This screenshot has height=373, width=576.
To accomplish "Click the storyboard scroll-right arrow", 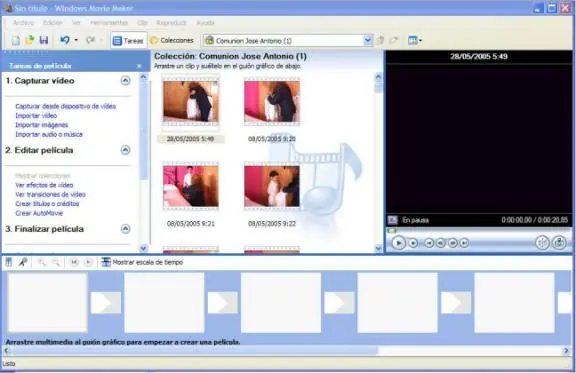I will point(566,351).
